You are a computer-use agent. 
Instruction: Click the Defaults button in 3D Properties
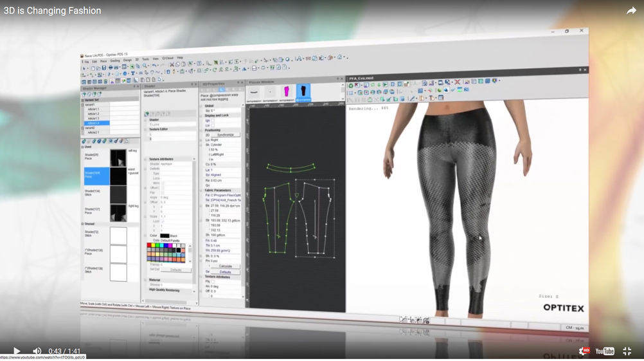pyautogui.click(x=226, y=272)
